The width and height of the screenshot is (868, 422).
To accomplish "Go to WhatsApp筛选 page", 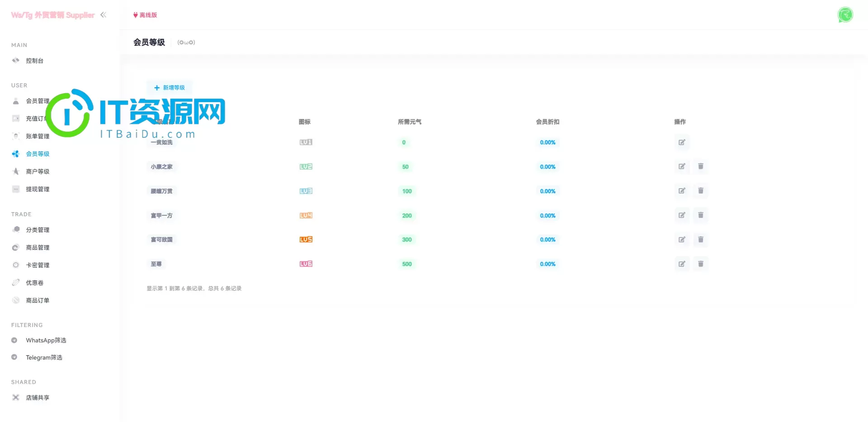I will [x=46, y=340].
